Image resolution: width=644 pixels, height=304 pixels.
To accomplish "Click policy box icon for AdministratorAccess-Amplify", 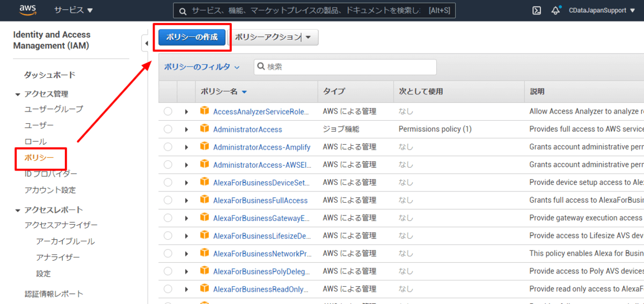I will pos(204,146).
